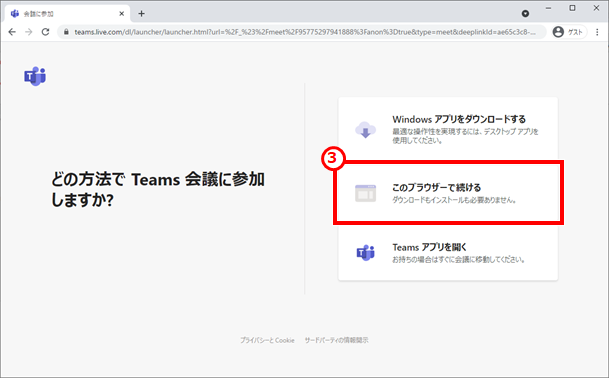Click the browser forward arrow
Image resolution: width=609 pixels, height=378 pixels.
tap(29, 32)
